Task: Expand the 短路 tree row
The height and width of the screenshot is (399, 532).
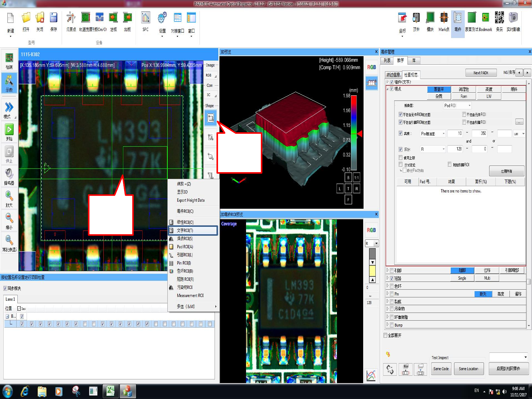Action: (388, 278)
